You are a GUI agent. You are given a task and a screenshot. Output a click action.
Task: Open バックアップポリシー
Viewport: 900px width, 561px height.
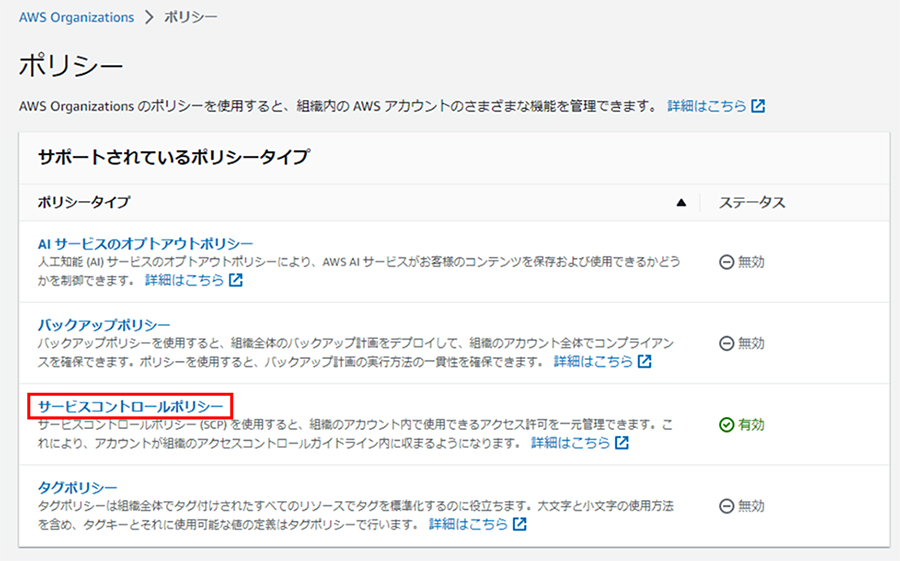point(104,325)
